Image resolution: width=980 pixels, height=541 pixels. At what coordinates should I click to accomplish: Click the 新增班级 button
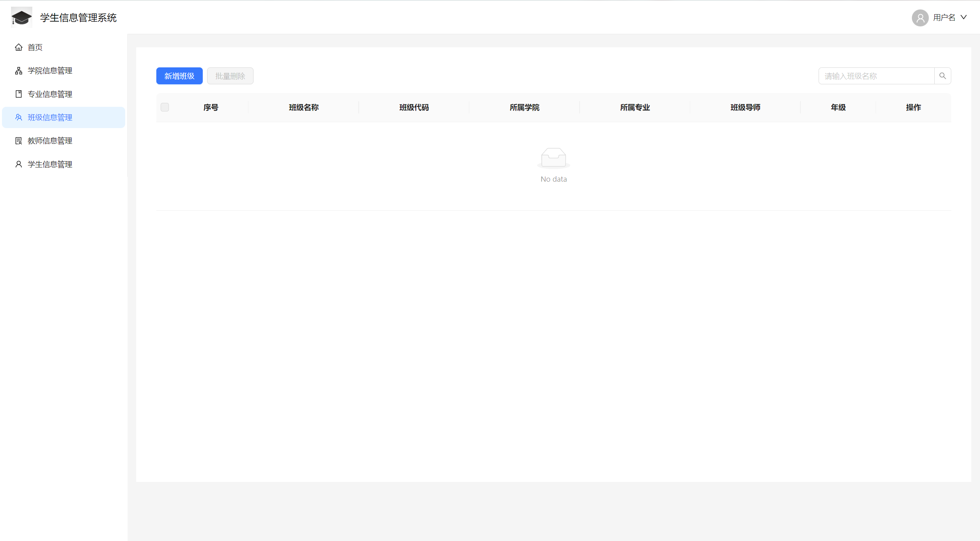coord(179,76)
